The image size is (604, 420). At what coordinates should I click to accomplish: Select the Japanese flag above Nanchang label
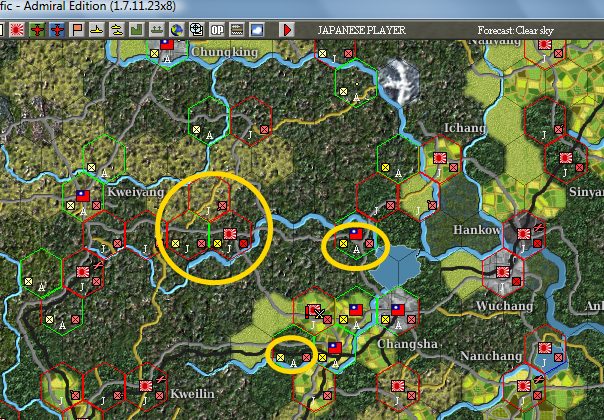point(545,348)
